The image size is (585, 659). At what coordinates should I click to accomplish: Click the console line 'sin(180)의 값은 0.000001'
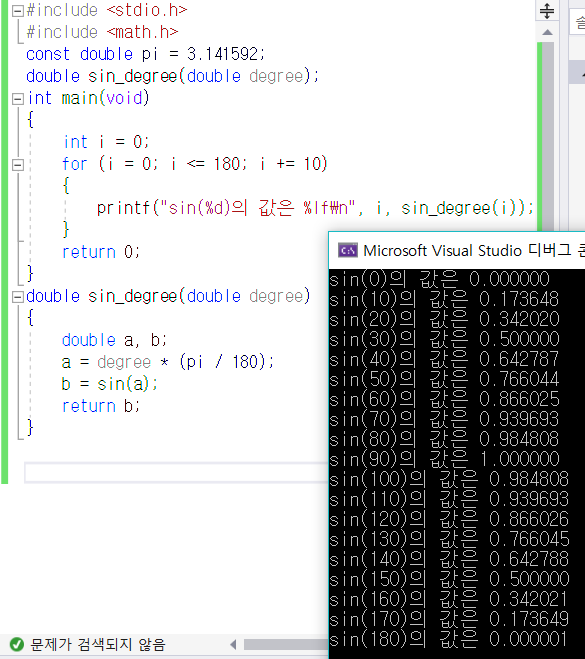[x=449, y=640]
